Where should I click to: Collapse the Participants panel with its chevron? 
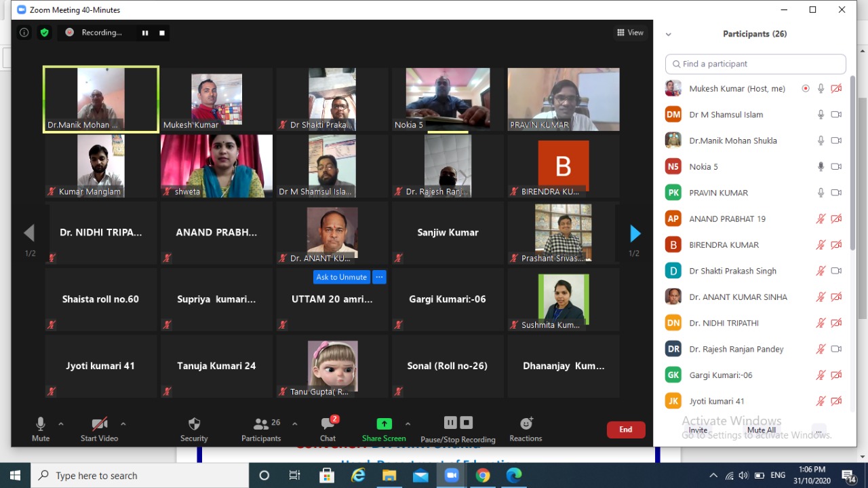point(668,34)
